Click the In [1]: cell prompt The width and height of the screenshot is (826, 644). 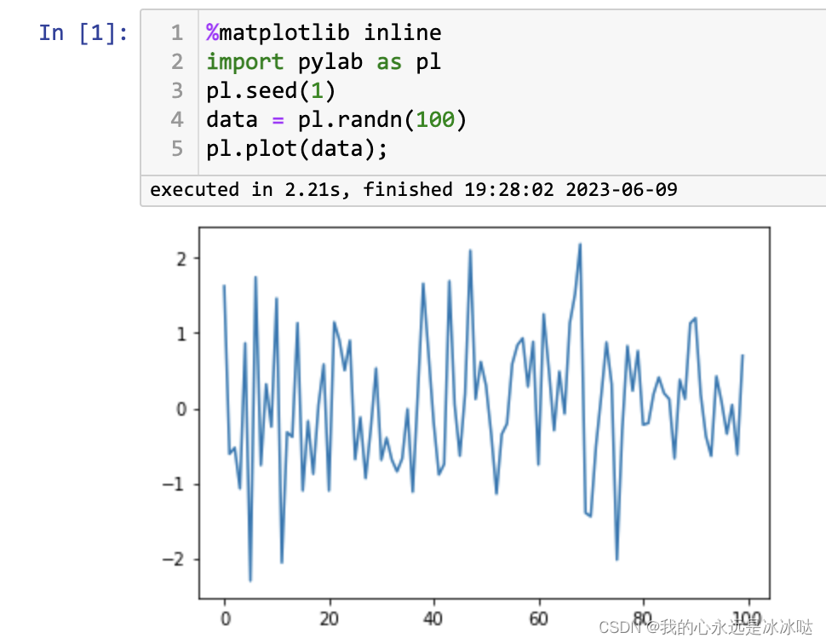pyautogui.click(x=81, y=32)
